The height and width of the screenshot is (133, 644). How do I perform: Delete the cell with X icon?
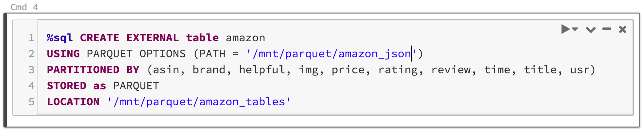coord(622,30)
